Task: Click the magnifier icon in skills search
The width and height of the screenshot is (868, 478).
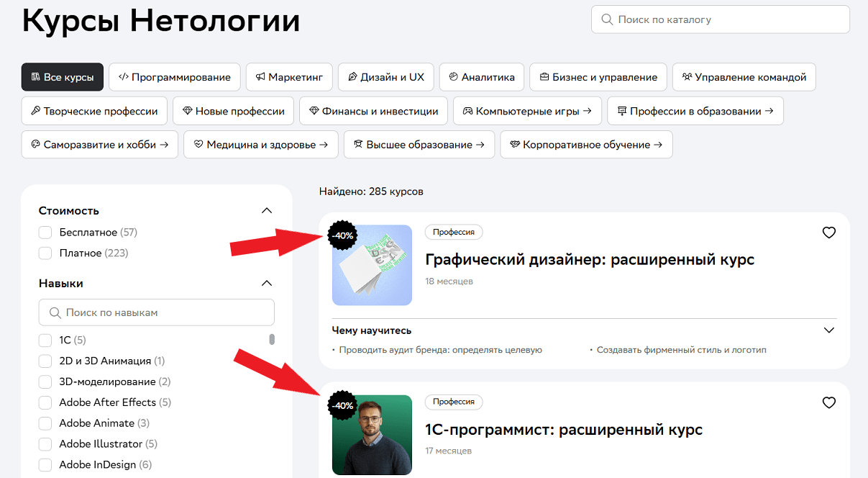Action: [x=55, y=312]
